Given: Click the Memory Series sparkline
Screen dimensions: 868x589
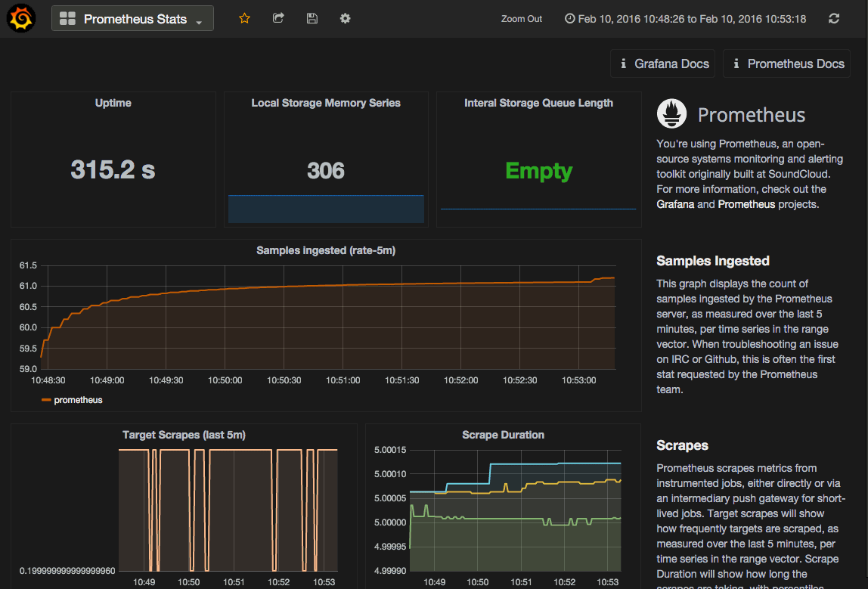Looking at the screenshot, I should click(x=326, y=209).
